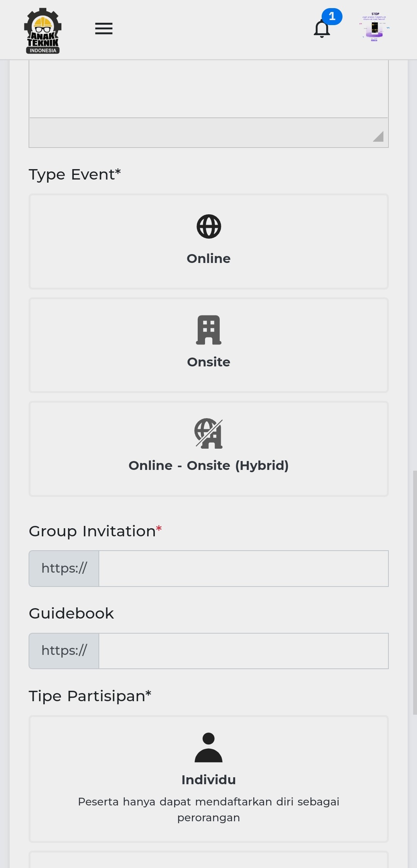Focus the Guidebook URL input field

click(243, 651)
